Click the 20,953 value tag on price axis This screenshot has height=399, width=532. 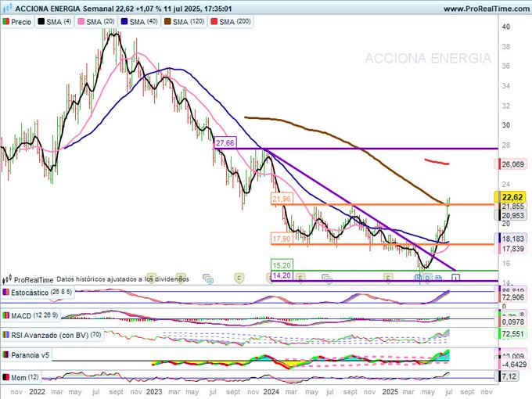(x=512, y=215)
